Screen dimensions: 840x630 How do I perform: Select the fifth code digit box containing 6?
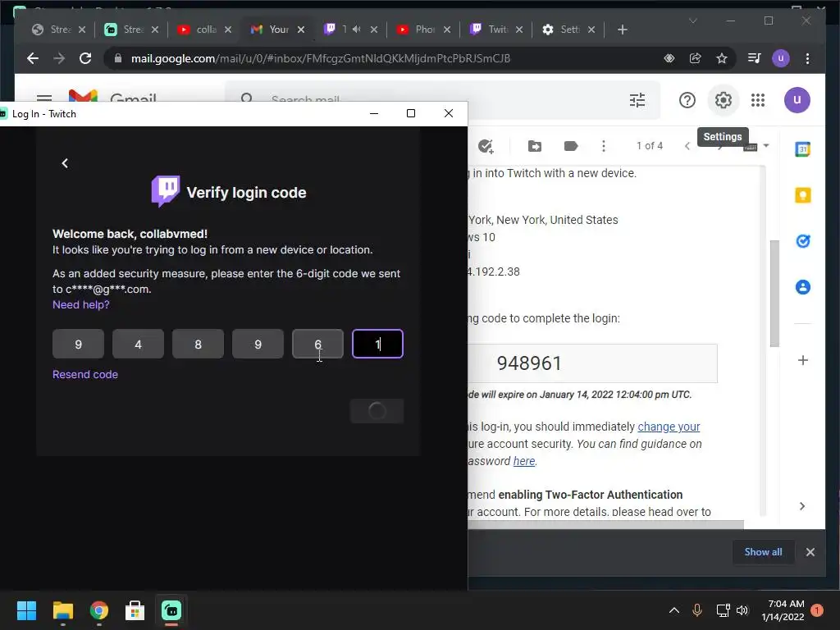pyautogui.click(x=317, y=344)
